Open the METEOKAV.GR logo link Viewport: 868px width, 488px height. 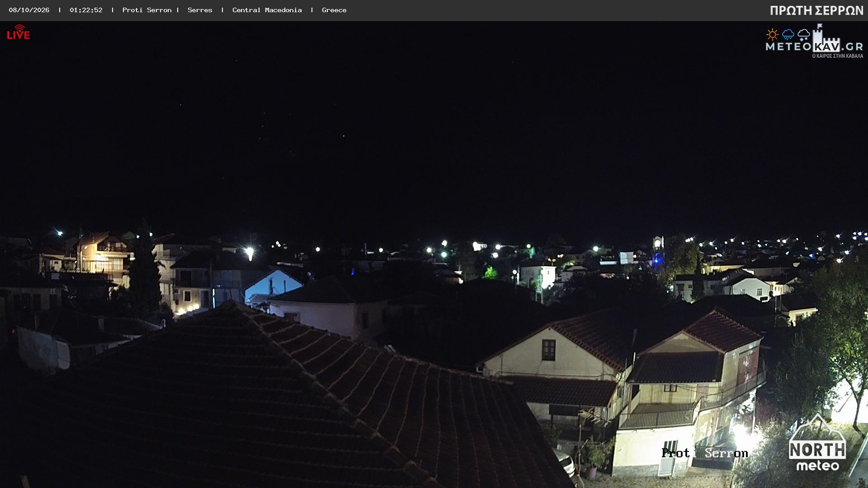(x=814, y=42)
